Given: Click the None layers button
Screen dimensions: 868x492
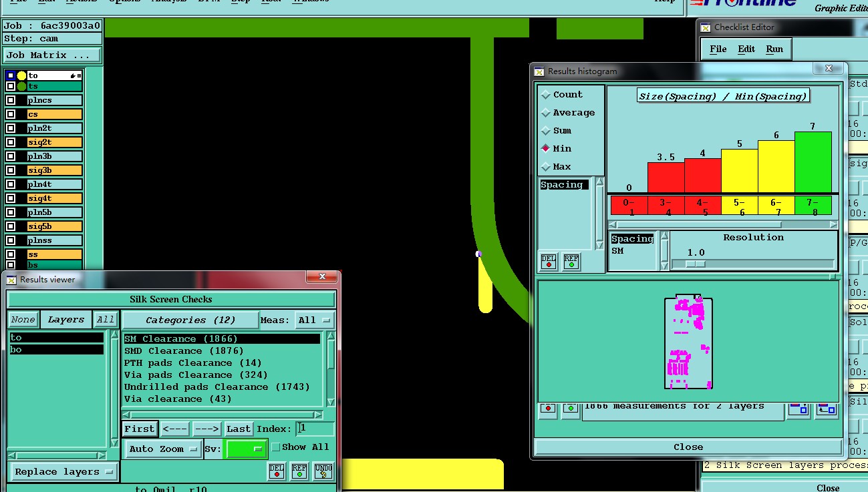Looking at the screenshot, I should [23, 320].
